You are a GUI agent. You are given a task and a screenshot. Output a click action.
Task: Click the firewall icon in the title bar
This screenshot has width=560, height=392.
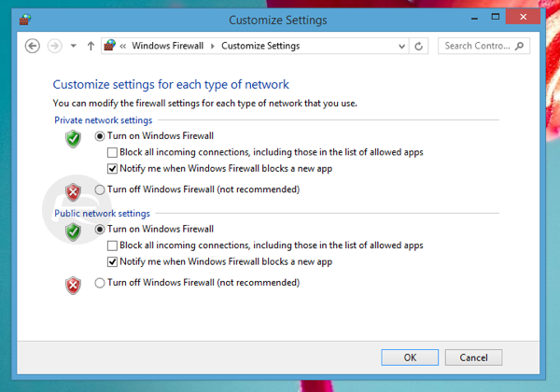[24, 19]
